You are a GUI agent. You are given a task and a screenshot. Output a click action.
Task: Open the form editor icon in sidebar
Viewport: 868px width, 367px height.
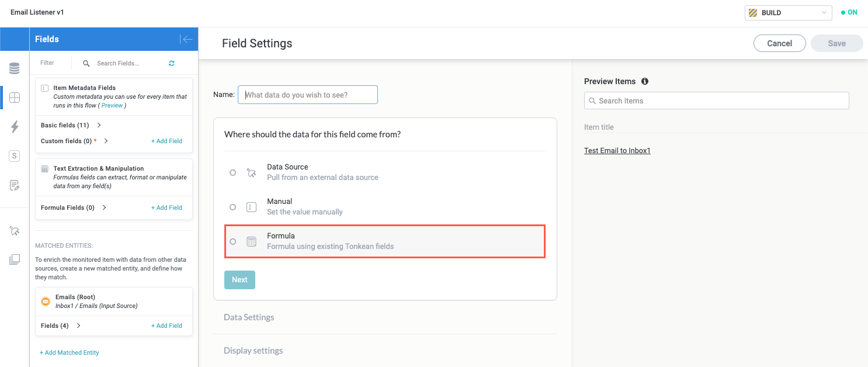coord(15,185)
